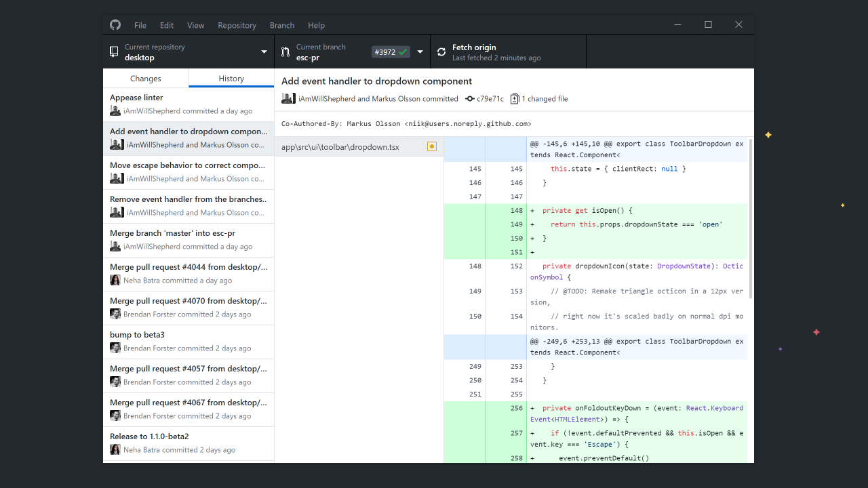Click the yellow modified dot on dropdown.tsx
Image resolution: width=868 pixels, height=488 pixels.
(431, 146)
